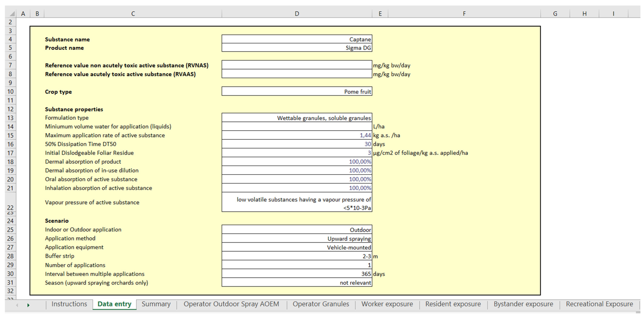Select the empty RVAAS reference value field
This screenshot has height=320, width=644.
click(297, 74)
